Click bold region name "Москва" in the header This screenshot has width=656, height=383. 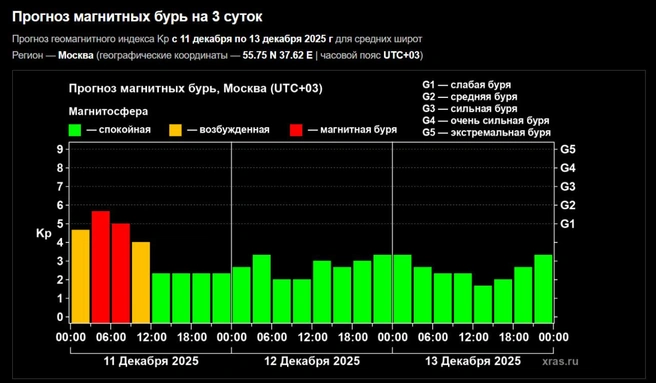(76, 56)
